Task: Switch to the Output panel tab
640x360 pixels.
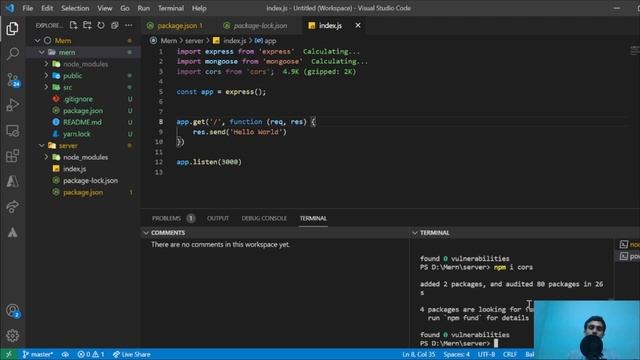Action: coord(218,218)
